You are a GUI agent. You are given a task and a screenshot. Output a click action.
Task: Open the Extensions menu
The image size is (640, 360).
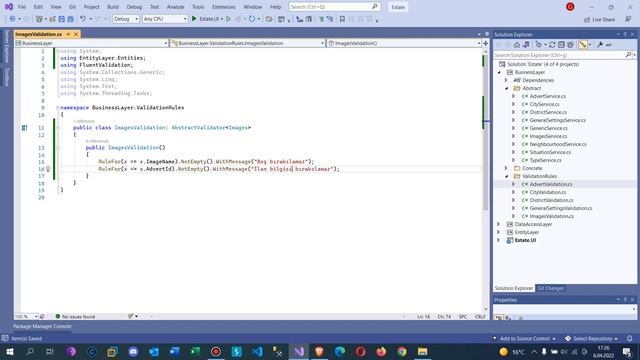click(224, 7)
